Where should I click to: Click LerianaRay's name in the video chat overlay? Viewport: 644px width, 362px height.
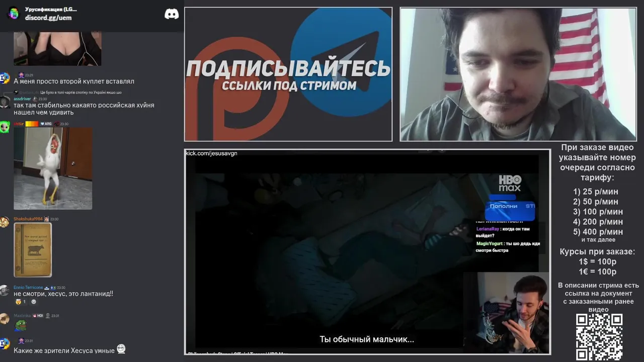[x=488, y=229]
